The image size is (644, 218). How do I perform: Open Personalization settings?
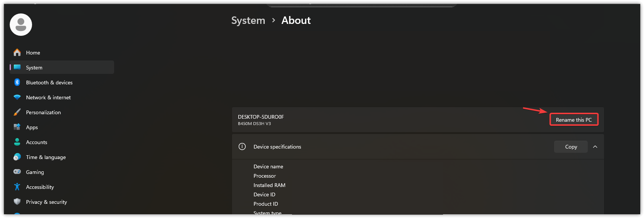pyautogui.click(x=62, y=112)
